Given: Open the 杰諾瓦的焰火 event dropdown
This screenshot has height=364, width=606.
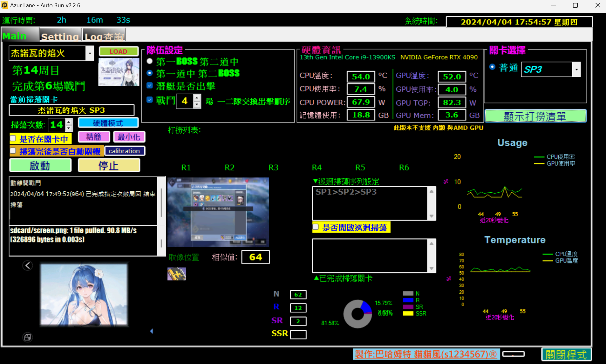Looking at the screenshot, I should pyautogui.click(x=90, y=53).
